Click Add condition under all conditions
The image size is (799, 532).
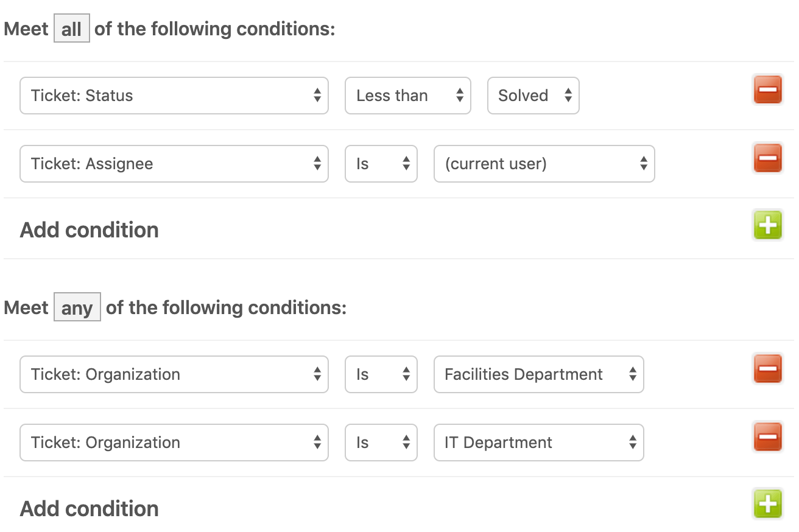click(x=90, y=230)
